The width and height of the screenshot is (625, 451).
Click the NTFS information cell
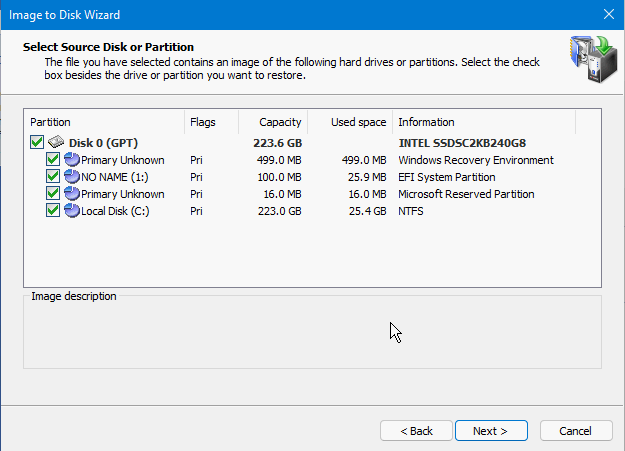click(411, 211)
